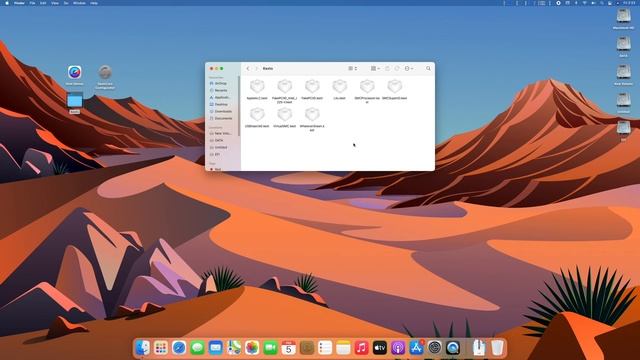Screen dimensions: 640x360
Task: Open App Store from the Dock
Action: click(416, 348)
